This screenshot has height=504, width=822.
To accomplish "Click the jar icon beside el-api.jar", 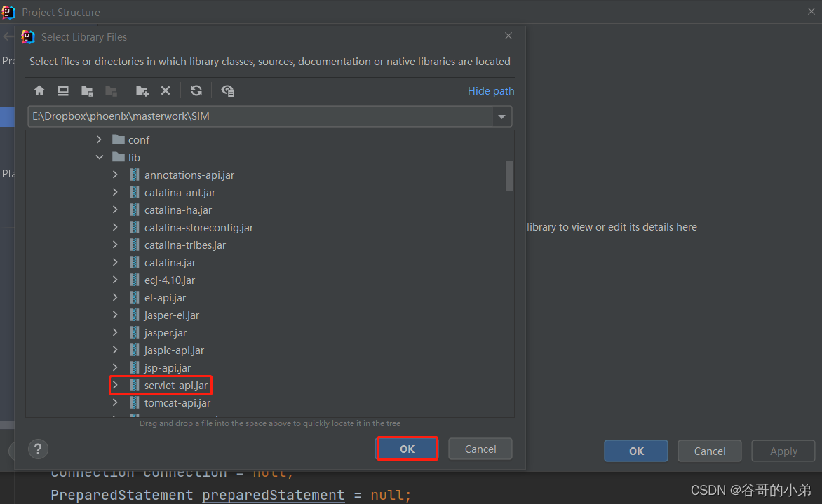I will 135,298.
